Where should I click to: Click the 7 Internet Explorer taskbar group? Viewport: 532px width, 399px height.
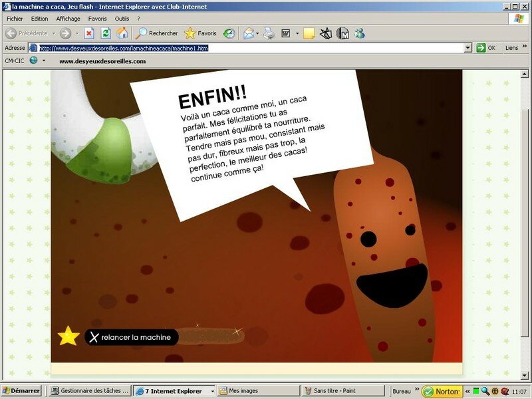[174, 391]
